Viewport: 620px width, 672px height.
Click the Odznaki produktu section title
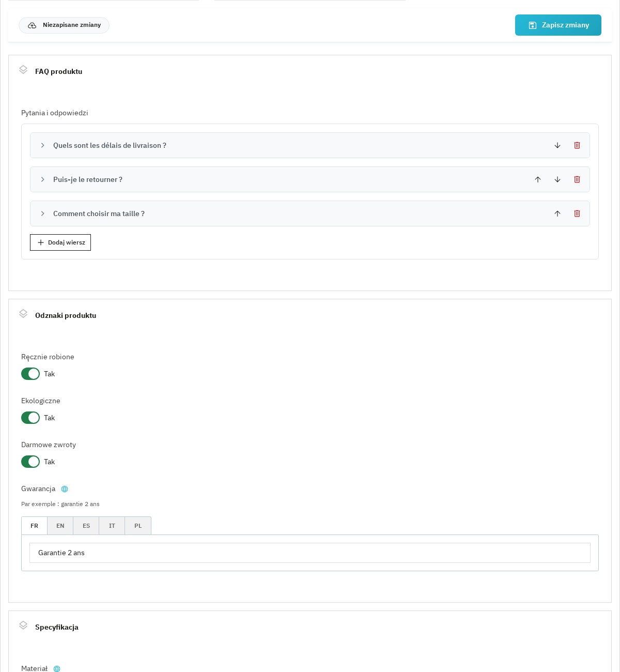pos(66,315)
